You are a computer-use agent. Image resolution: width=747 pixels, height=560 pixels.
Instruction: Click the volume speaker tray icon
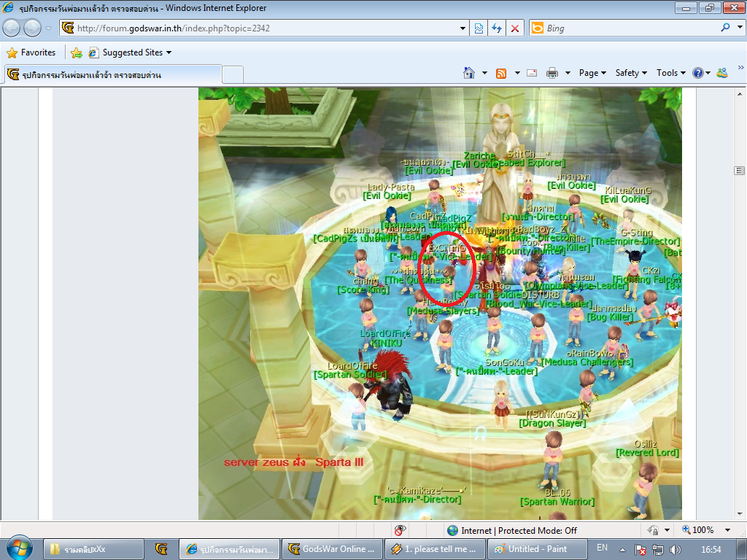(675, 550)
